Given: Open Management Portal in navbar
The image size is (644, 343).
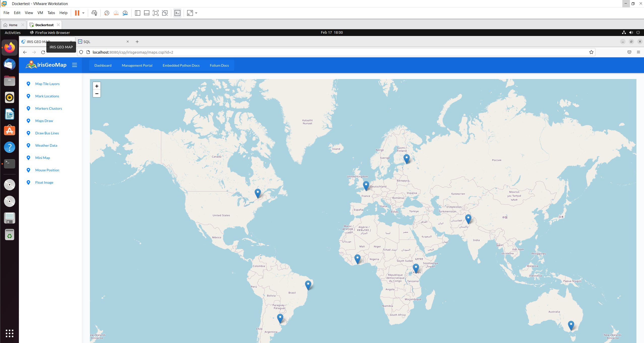Looking at the screenshot, I should (x=137, y=65).
